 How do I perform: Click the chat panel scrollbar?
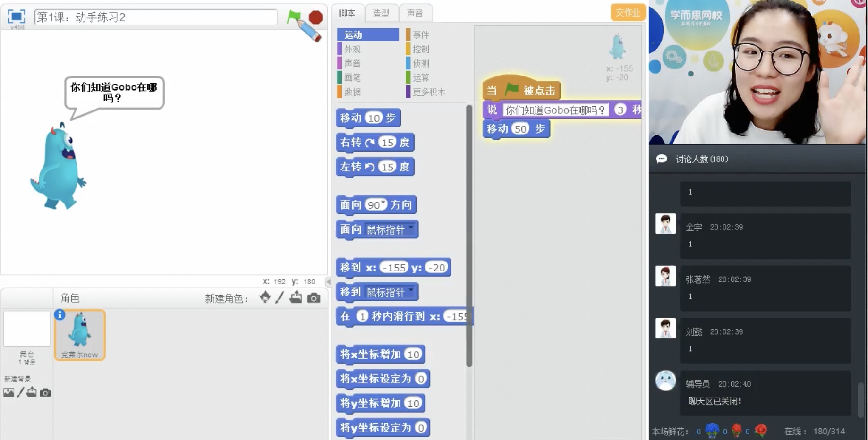pyautogui.click(x=861, y=399)
